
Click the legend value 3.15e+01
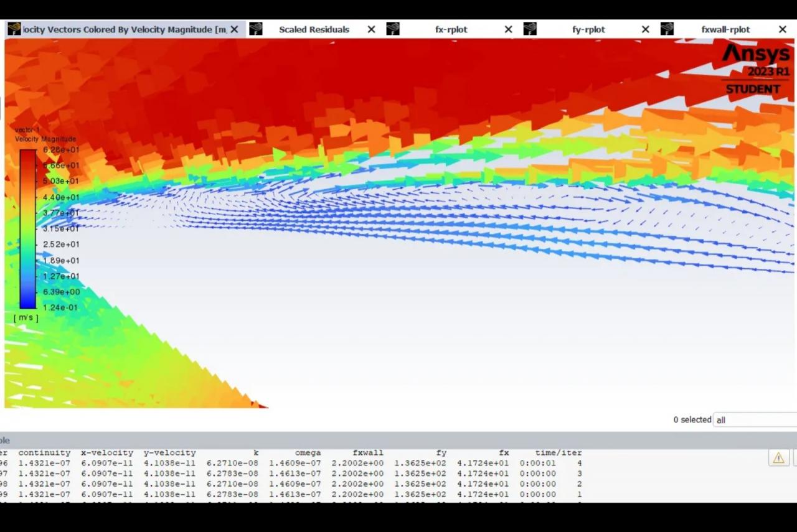[61, 228]
